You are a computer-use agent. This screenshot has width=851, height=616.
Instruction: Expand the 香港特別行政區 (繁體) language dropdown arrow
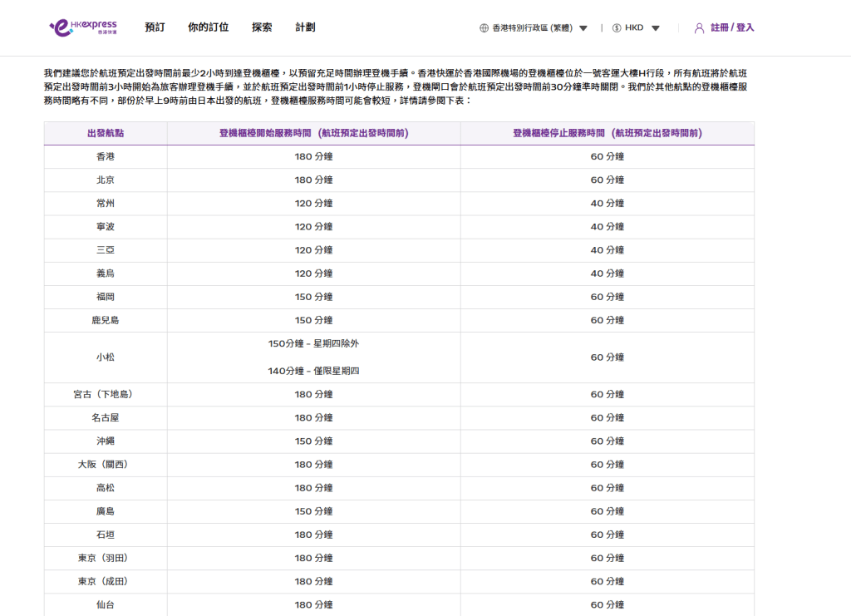(583, 28)
